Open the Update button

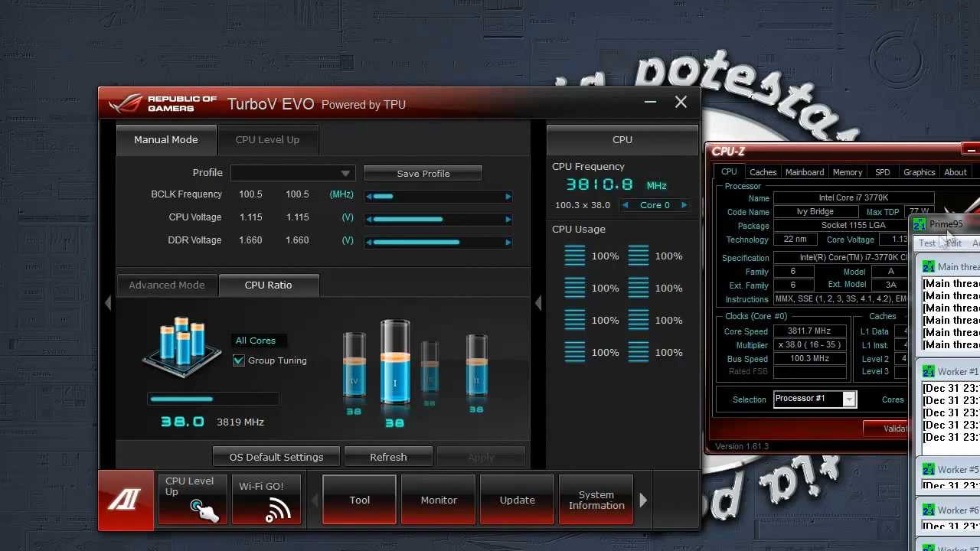(518, 500)
